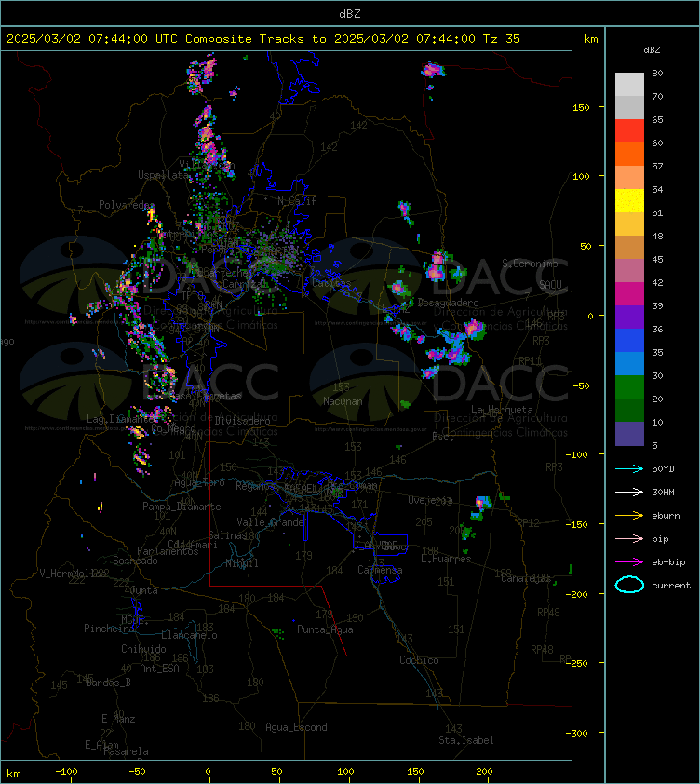Click the Desaguadero place label

448,303
